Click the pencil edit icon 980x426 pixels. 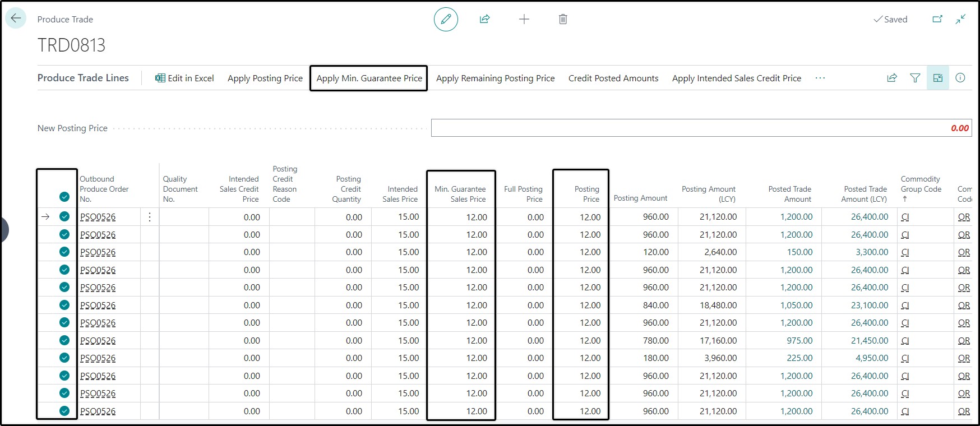446,19
